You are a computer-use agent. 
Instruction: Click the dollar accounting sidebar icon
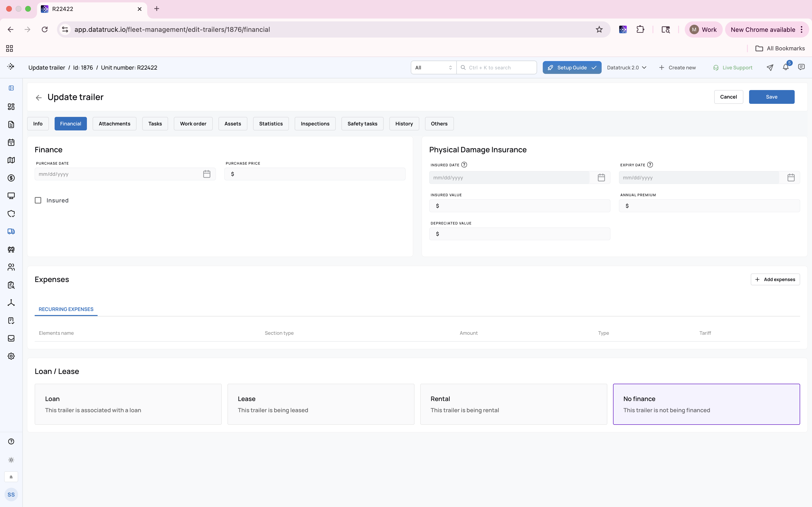[x=11, y=178]
